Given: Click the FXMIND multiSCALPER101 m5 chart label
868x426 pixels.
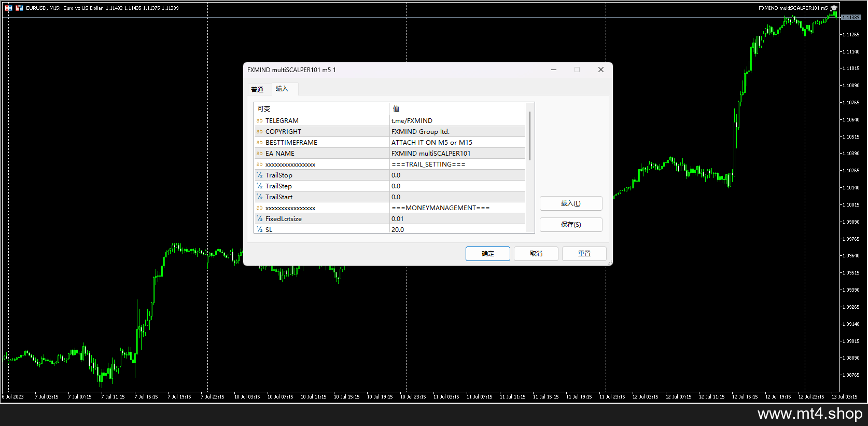Looking at the screenshot, I should 793,8.
